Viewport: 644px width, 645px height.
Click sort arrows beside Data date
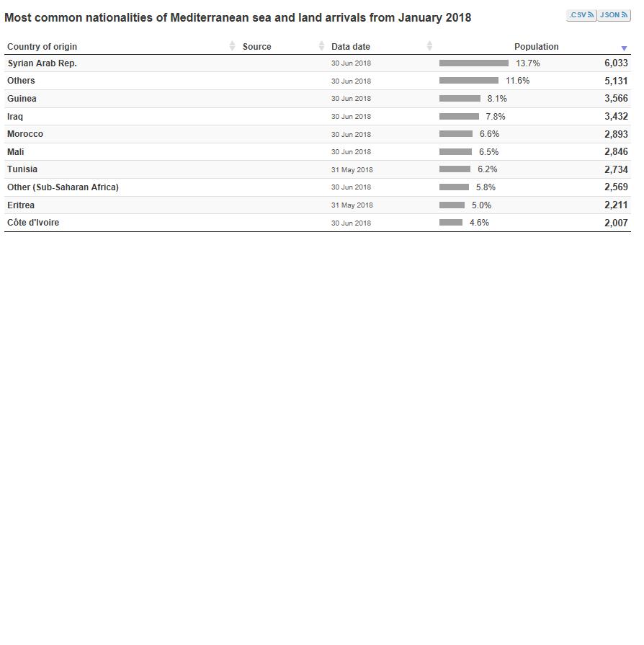(x=429, y=46)
